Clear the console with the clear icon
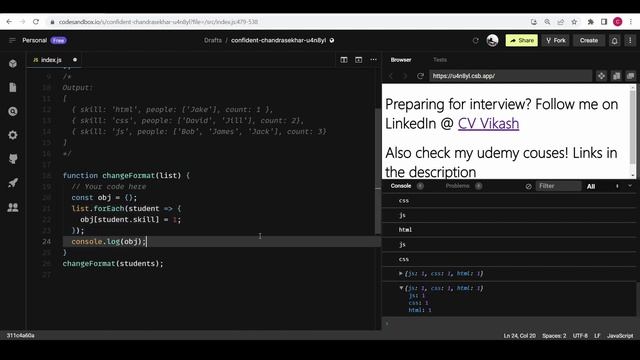Screen dimensions: 640x360 tap(528, 187)
